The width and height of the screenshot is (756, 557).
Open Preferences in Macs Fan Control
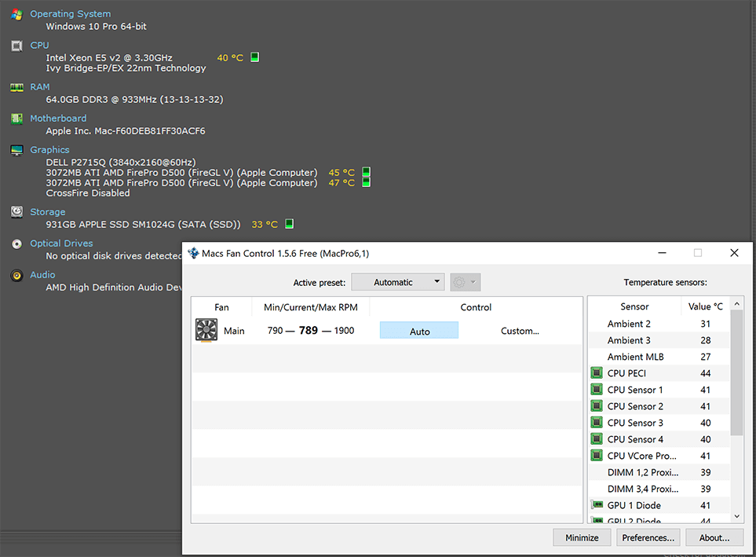(x=648, y=537)
